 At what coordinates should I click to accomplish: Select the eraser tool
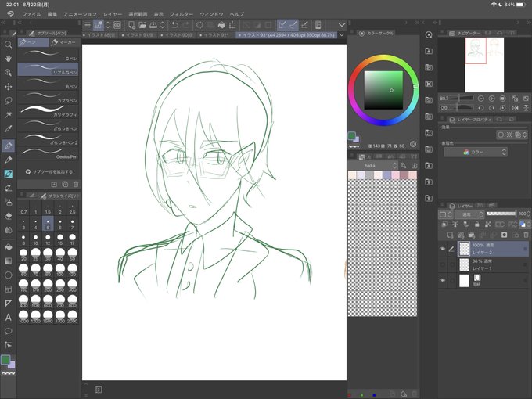(8, 216)
